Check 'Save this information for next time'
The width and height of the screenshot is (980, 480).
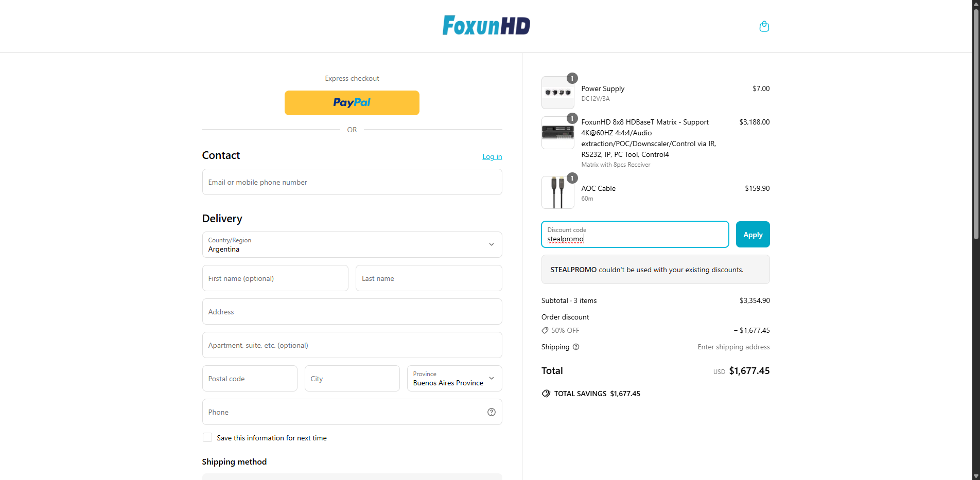[x=207, y=437]
